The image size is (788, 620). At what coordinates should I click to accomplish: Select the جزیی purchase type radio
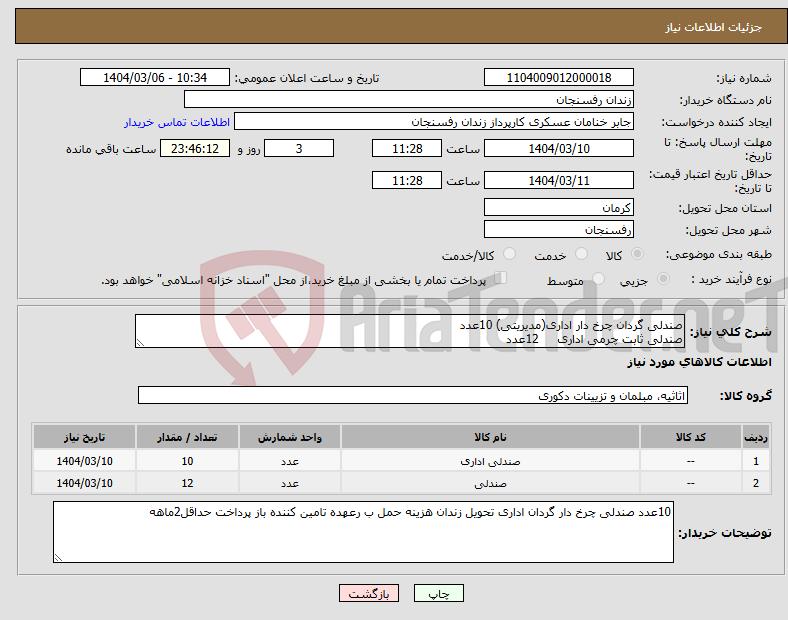663,278
